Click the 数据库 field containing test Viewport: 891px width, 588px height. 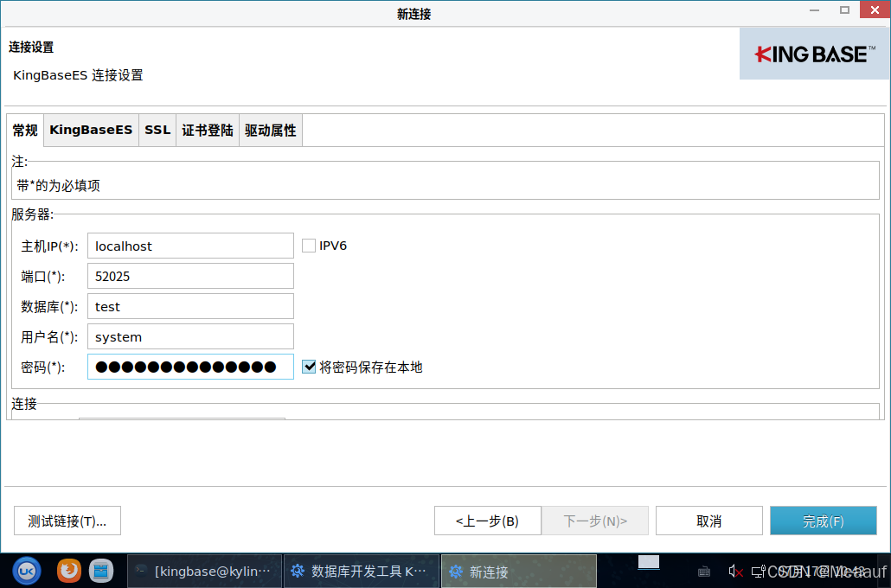click(x=190, y=306)
